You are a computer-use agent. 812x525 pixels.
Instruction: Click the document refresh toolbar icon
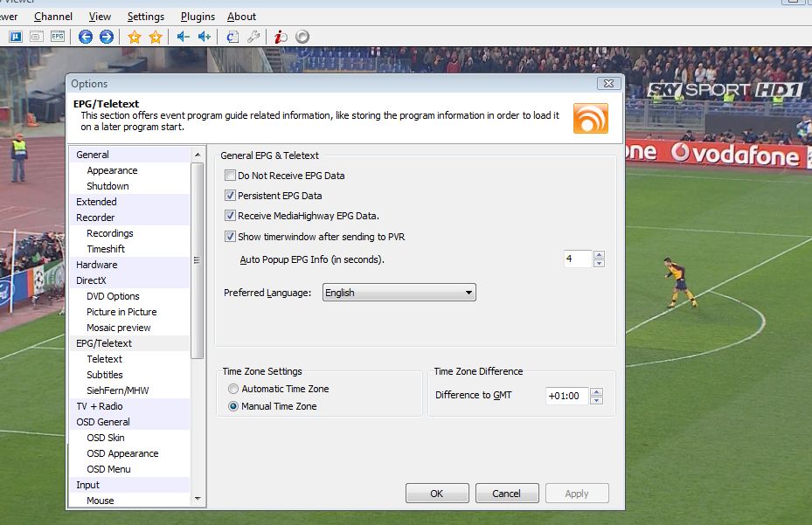[232, 37]
